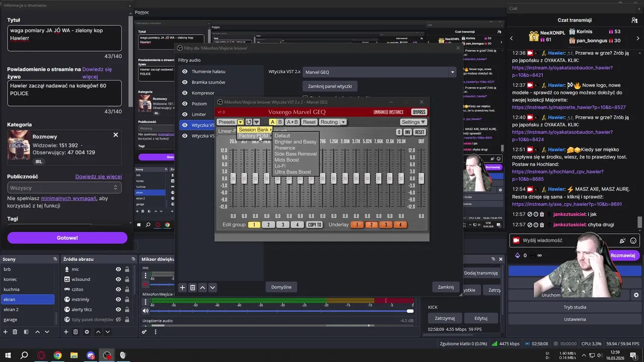The height and width of the screenshot is (362, 644).
Task: Choose Factory ROM in the presets menu
Action: [255, 136]
